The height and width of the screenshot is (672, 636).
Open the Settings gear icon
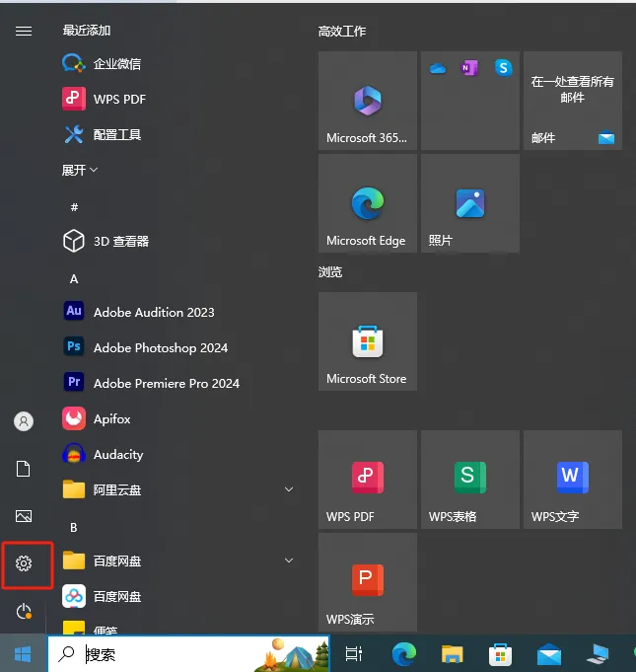pos(24,563)
